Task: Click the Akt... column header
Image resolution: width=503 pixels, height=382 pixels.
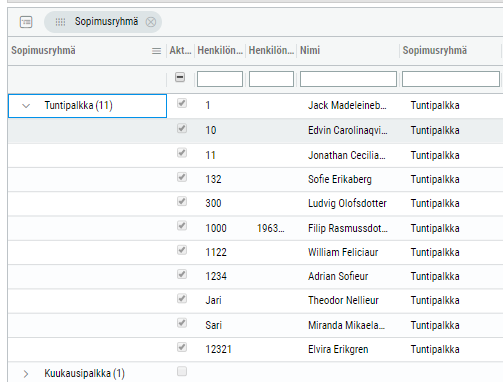Action: tap(180, 50)
